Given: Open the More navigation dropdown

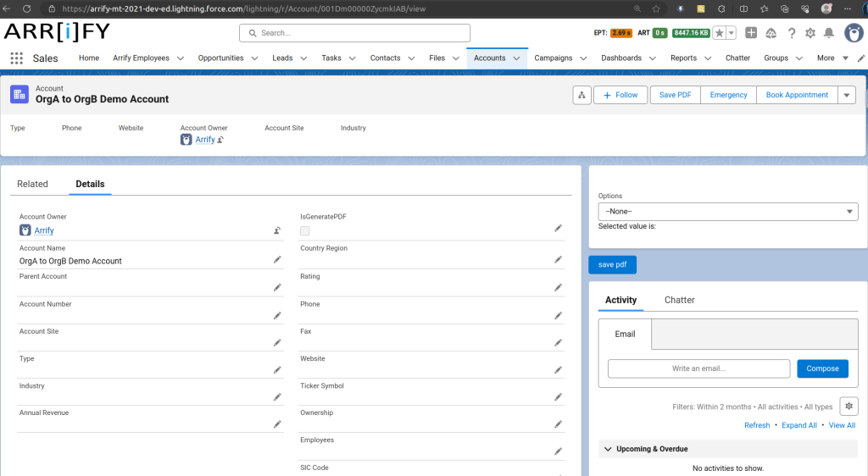Looking at the screenshot, I should [832, 58].
